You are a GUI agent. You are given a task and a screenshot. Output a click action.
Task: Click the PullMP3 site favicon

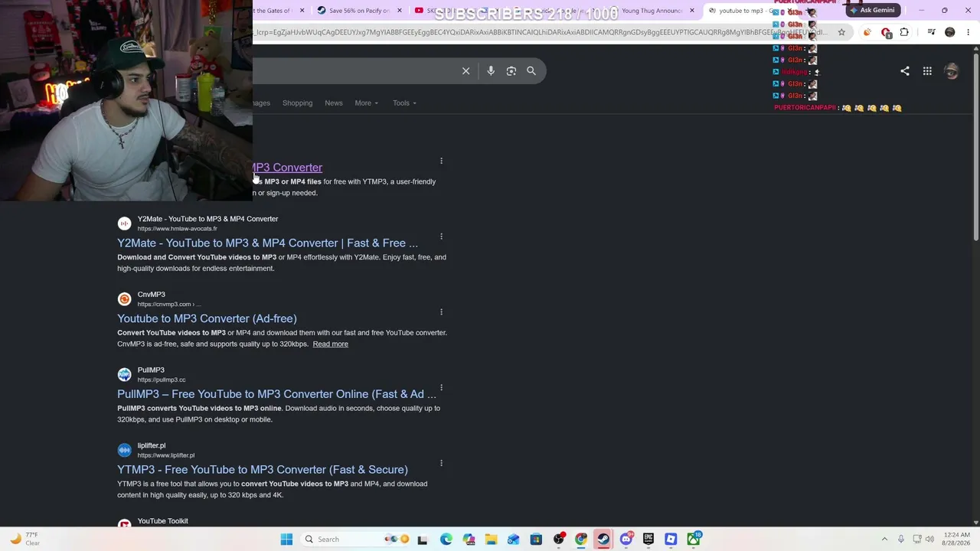coord(124,375)
